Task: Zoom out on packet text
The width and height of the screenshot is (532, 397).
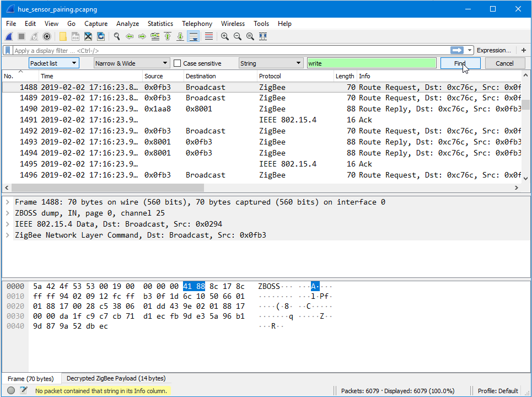Action: coord(238,36)
